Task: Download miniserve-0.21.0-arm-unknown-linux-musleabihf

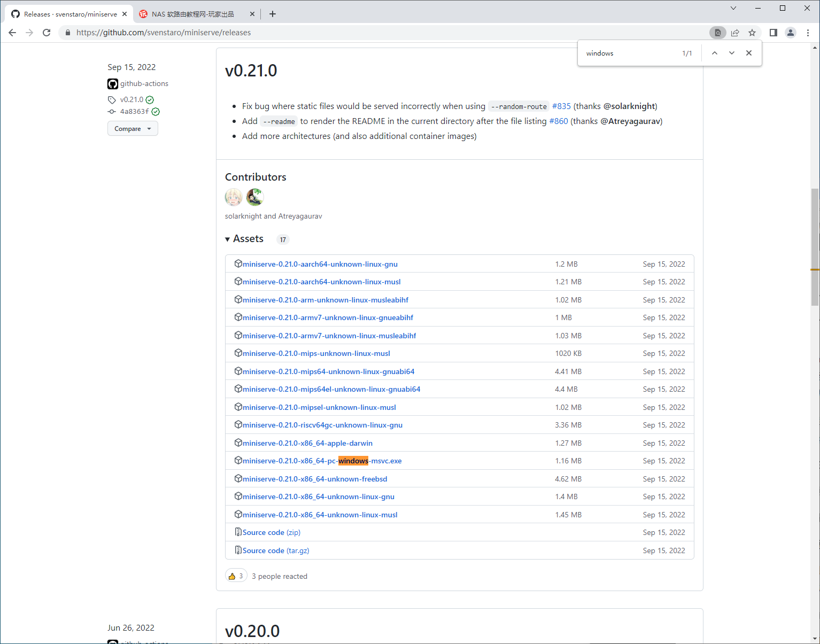Action: [x=326, y=300]
